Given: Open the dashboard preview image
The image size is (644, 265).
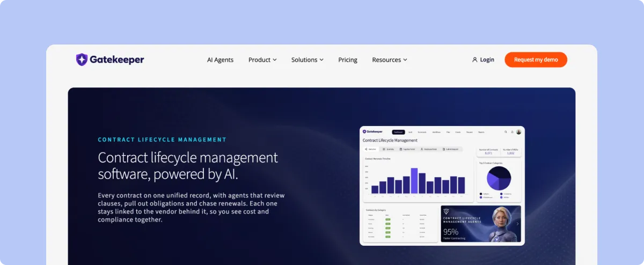Looking at the screenshot, I should (x=442, y=186).
